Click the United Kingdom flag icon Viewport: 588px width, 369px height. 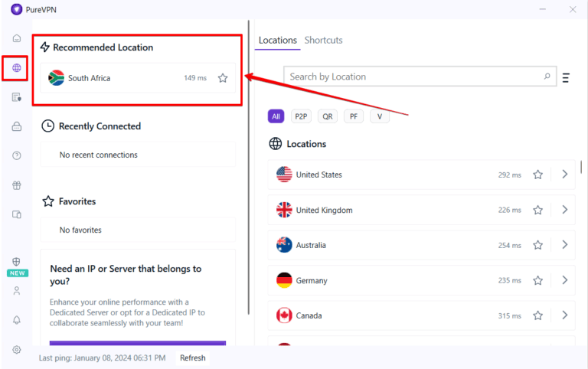[284, 210]
